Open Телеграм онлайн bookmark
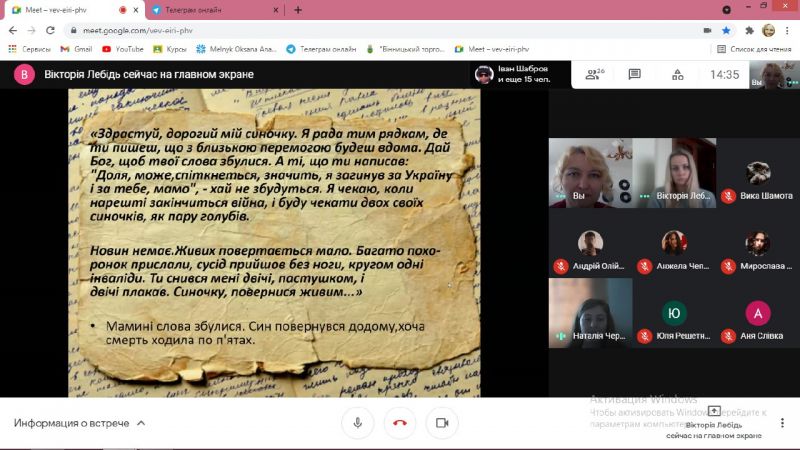This screenshot has height=450, width=800. [321, 49]
